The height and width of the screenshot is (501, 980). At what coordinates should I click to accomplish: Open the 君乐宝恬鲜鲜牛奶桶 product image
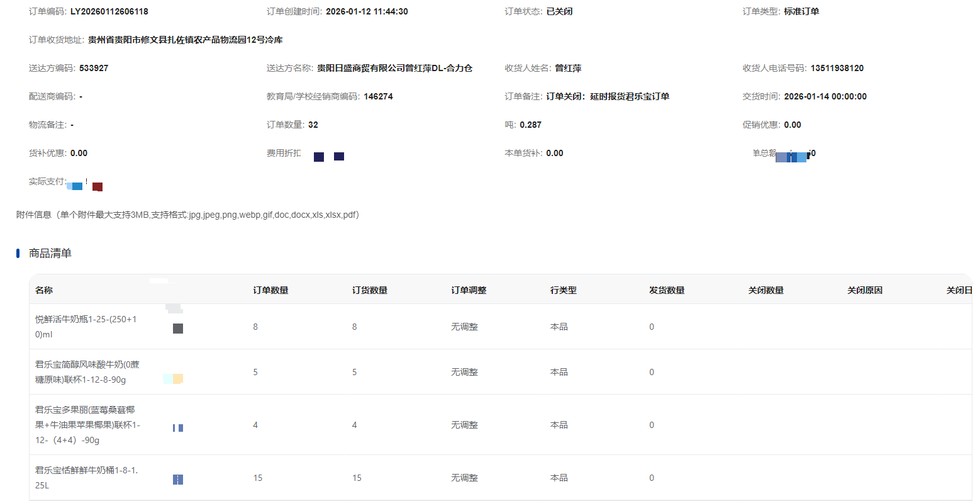(x=178, y=480)
